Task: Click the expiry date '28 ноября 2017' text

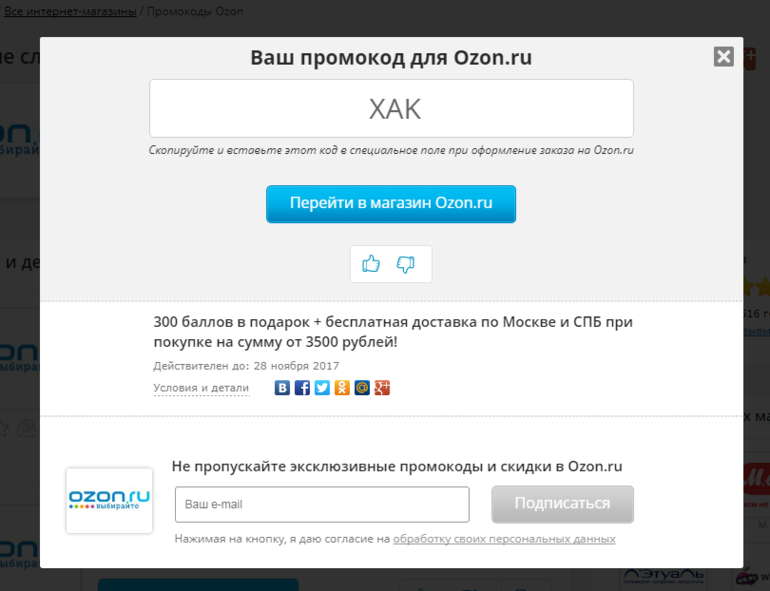Action: pos(297,366)
